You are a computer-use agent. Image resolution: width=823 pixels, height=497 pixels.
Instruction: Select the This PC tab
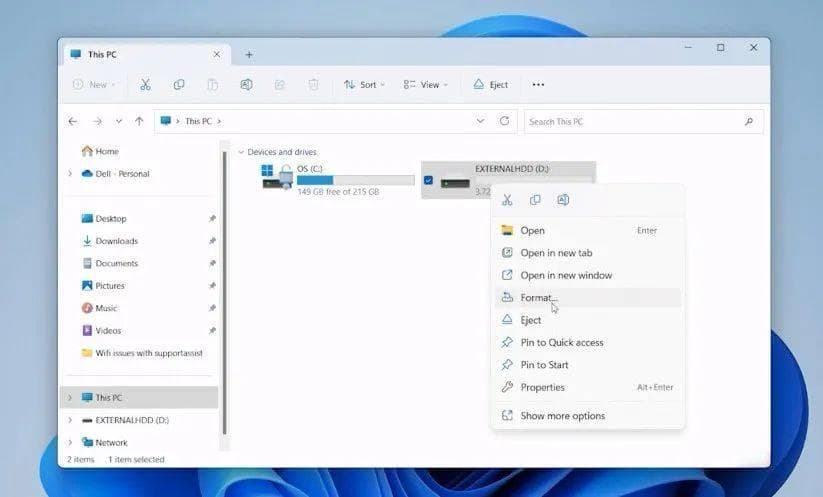147,54
